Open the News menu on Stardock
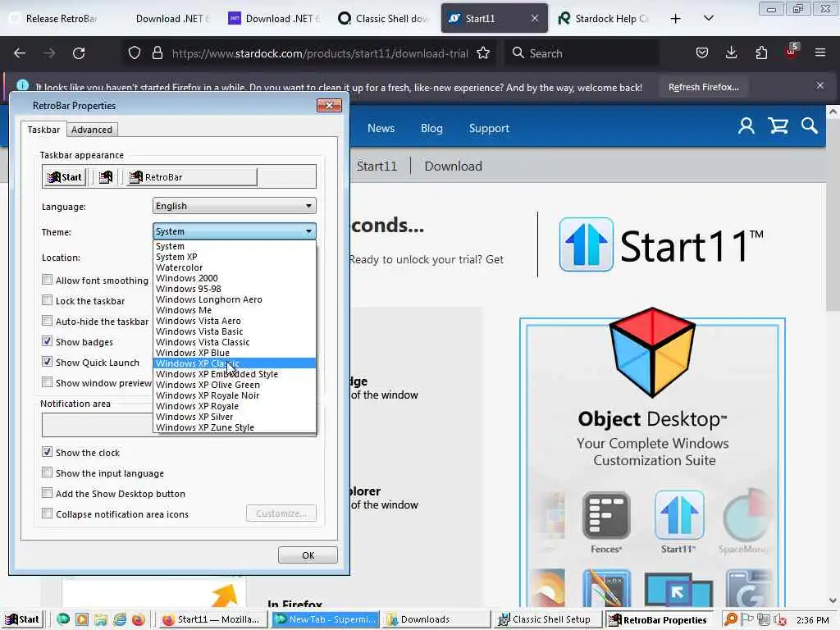The width and height of the screenshot is (840, 630). [x=381, y=128]
